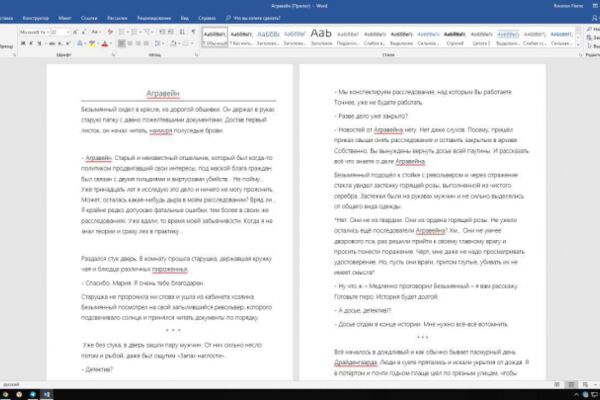This screenshot has width=600, height=400.
Task: Open the Вид ribbon tab
Action: pos(184,18)
